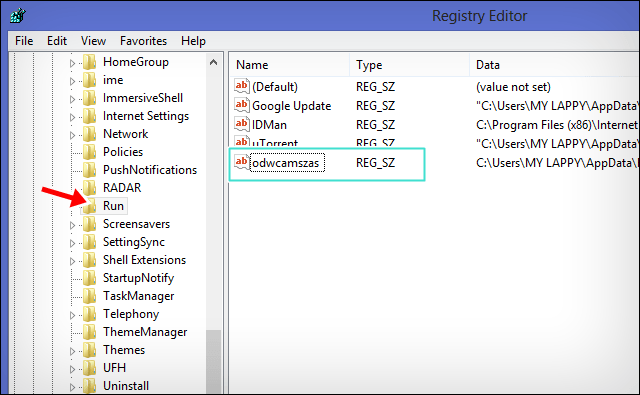Open the View menu
This screenshot has width=640, height=395.
click(93, 41)
